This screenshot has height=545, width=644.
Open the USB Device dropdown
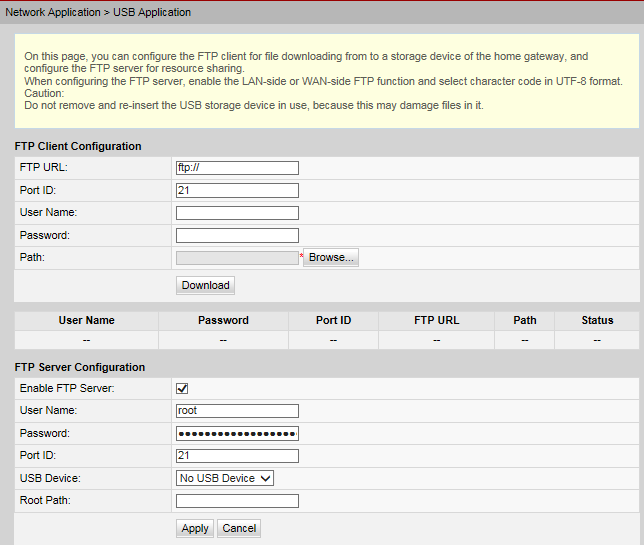pyautogui.click(x=224, y=478)
